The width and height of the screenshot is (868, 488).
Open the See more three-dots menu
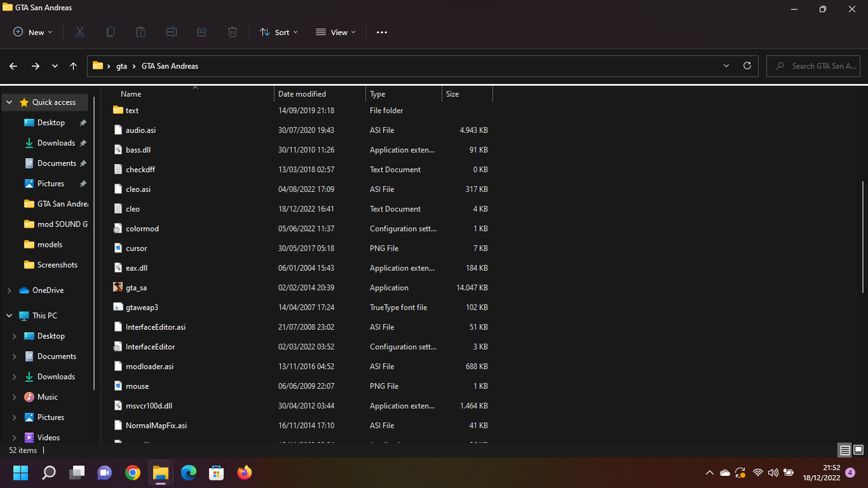click(382, 32)
